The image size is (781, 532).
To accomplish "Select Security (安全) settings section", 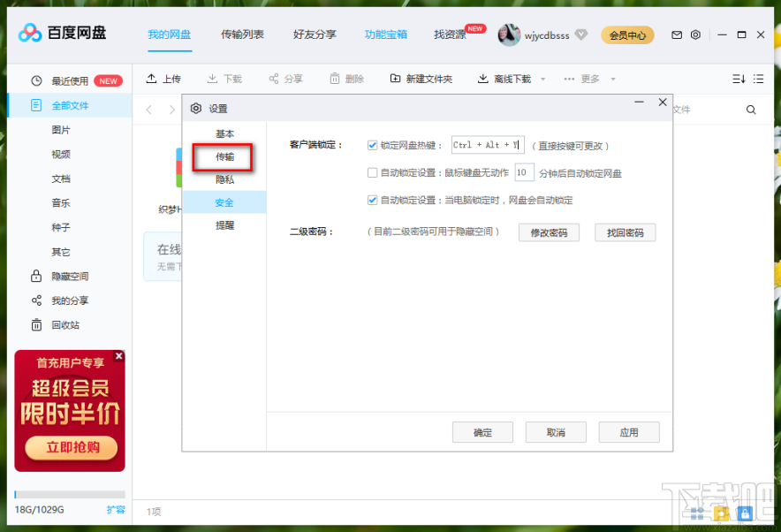I will [x=224, y=202].
